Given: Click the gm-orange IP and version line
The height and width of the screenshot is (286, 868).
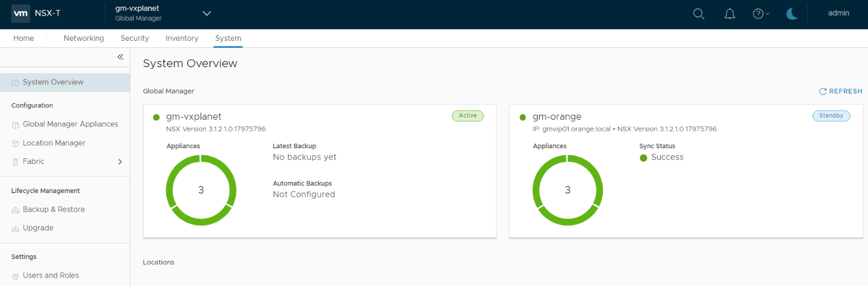Looking at the screenshot, I should (x=625, y=129).
